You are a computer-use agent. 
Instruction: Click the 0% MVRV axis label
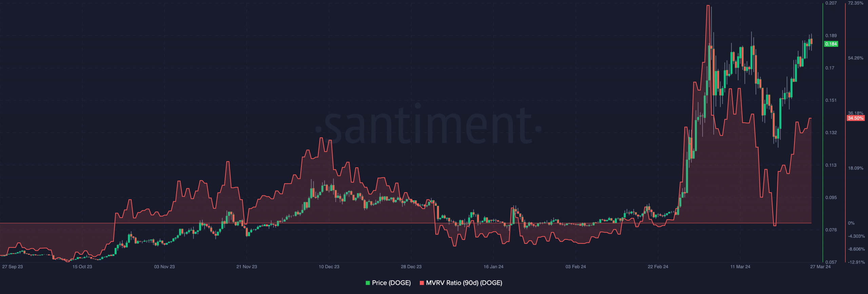tap(851, 223)
